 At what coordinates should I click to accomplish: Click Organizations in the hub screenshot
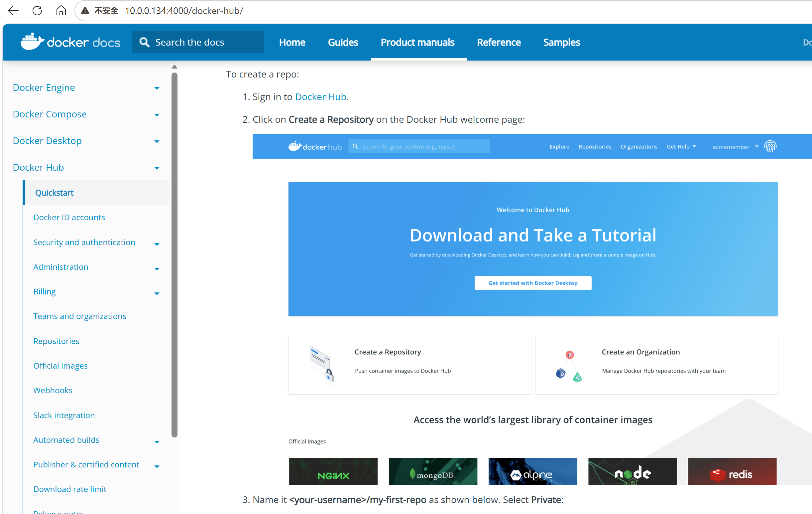click(639, 146)
